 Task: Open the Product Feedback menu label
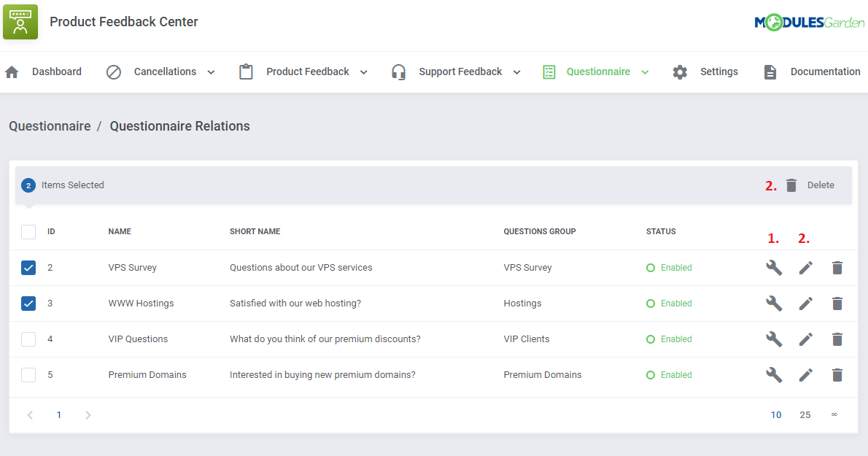tap(308, 72)
